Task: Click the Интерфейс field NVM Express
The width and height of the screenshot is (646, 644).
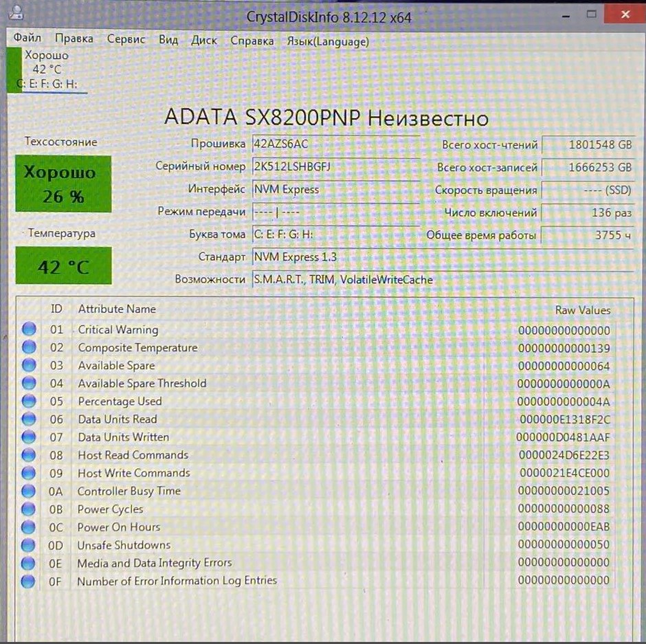Action: click(336, 189)
